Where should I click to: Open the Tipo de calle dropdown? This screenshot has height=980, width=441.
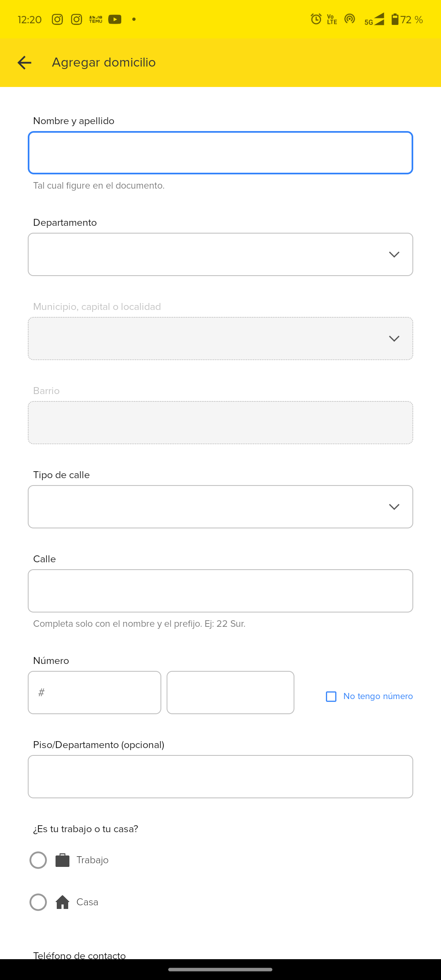(220, 507)
